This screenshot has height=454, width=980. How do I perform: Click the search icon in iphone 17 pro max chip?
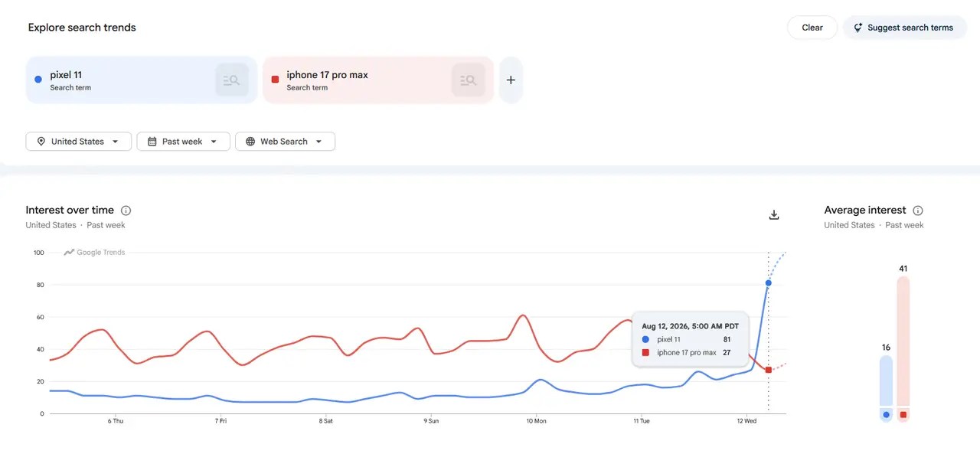(468, 80)
